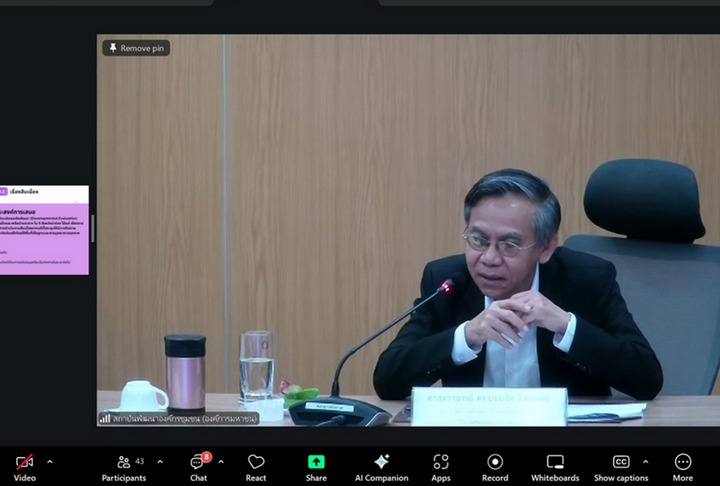
Task: Expand the Participants options arrow
Action: (x=160, y=462)
